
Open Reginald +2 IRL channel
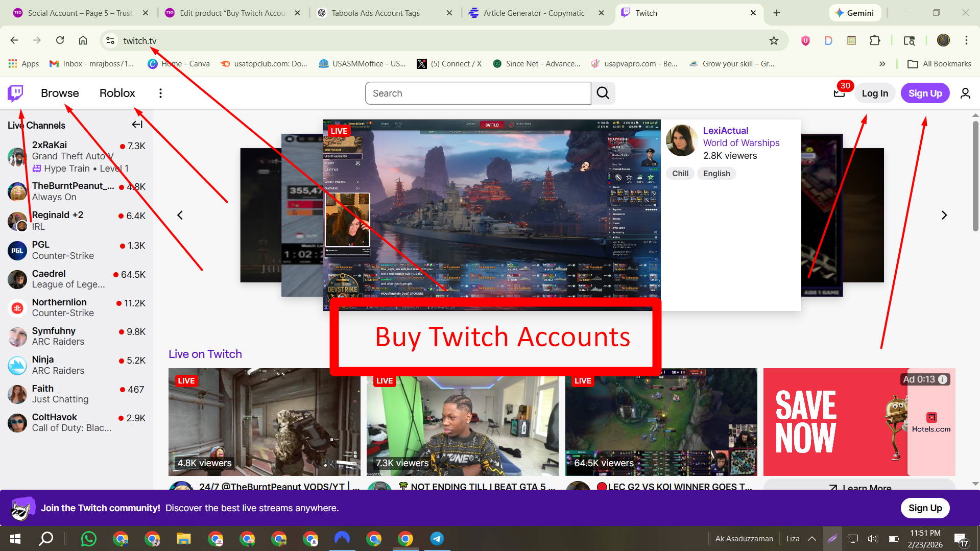[77, 221]
